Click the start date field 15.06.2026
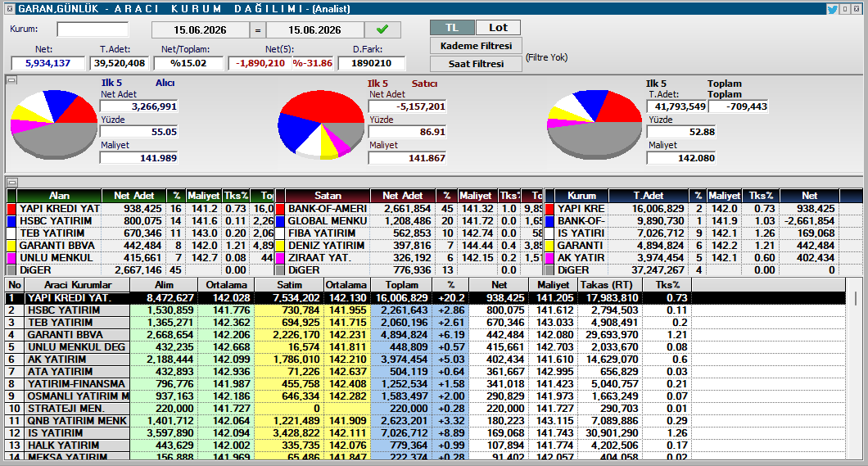868x466 pixels. (200, 29)
